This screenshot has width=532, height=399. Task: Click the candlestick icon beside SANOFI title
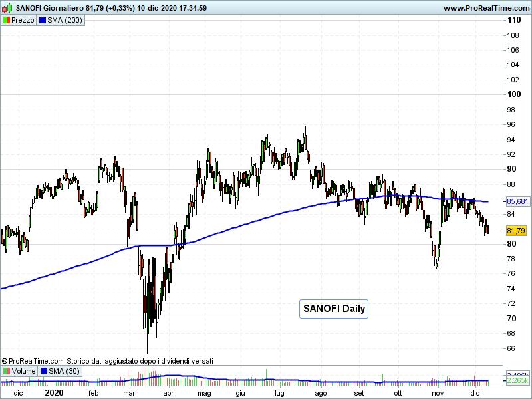click(x=7, y=8)
